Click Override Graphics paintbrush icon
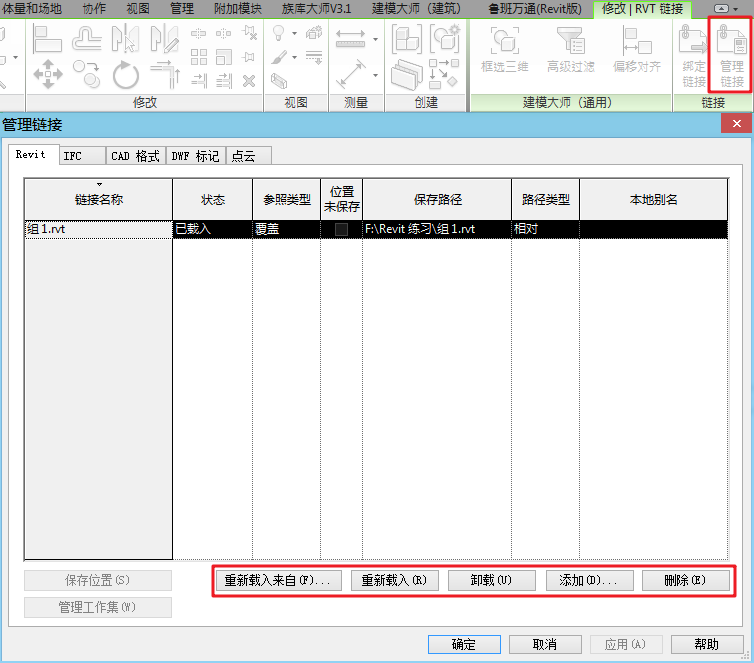 pyautogui.click(x=278, y=58)
